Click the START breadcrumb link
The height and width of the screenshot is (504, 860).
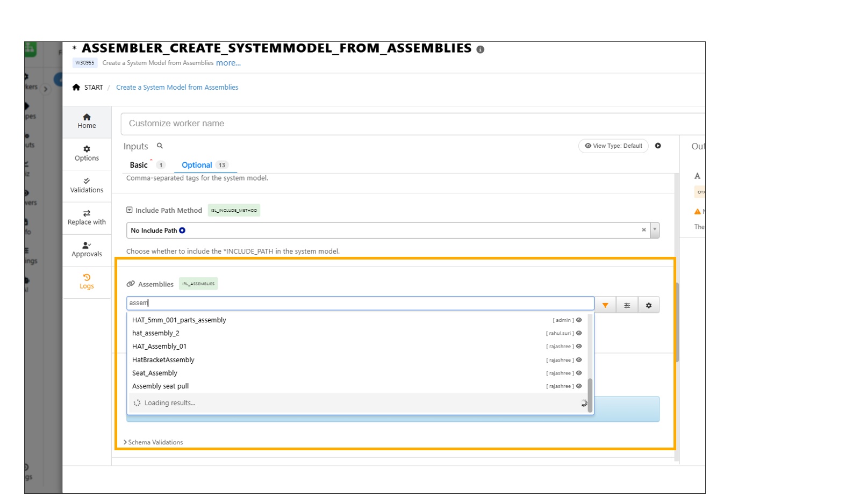click(93, 87)
